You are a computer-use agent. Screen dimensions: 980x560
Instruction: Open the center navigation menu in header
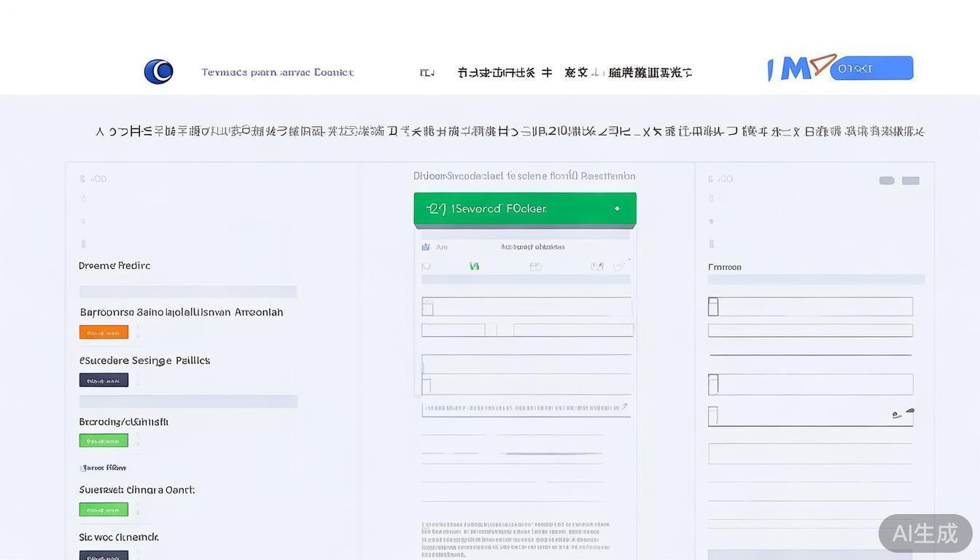[x=574, y=72]
